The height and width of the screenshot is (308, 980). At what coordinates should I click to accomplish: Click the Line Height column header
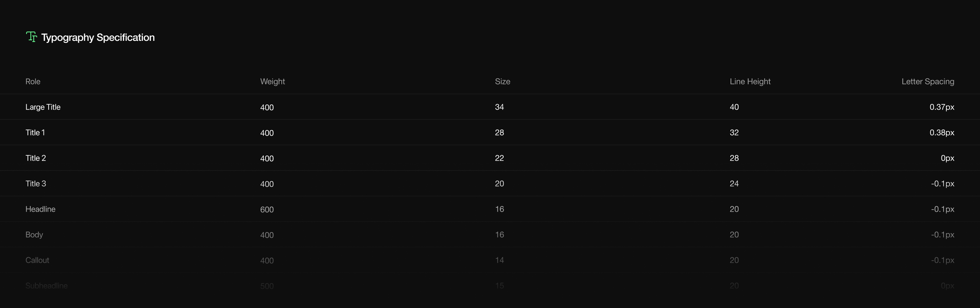pyautogui.click(x=750, y=81)
